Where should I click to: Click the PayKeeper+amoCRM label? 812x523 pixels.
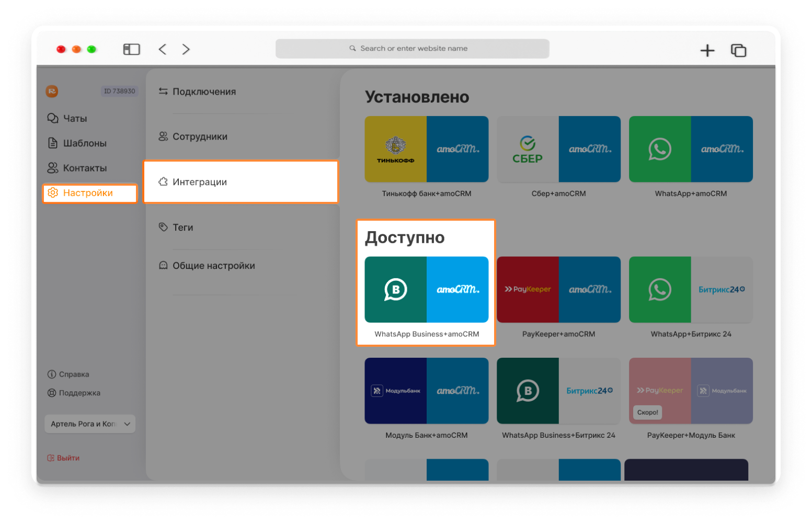[x=558, y=334]
